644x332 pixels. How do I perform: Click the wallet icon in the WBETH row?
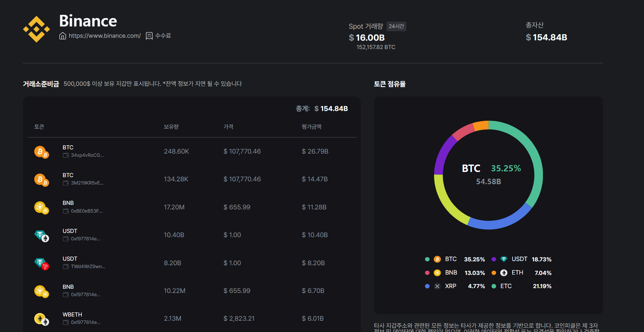[x=66, y=322]
